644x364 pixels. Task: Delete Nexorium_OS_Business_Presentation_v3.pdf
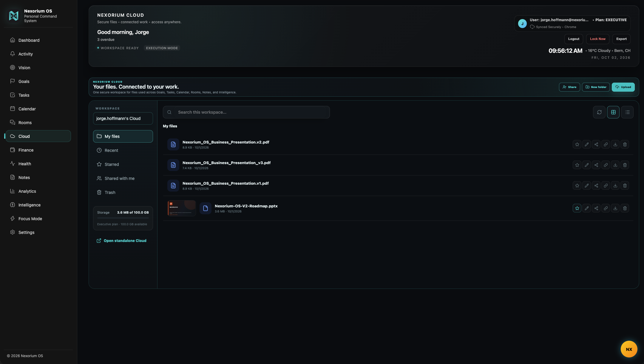[625, 165]
